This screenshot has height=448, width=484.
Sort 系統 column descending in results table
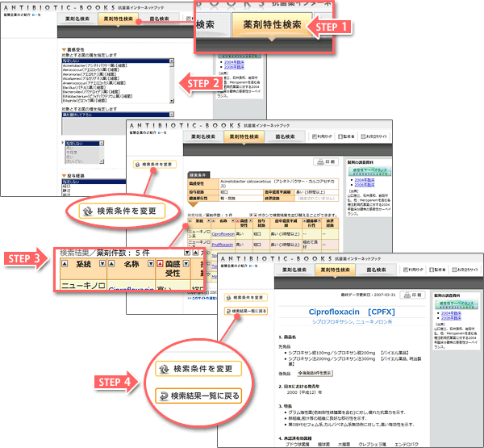pyautogui.click(x=209, y=220)
